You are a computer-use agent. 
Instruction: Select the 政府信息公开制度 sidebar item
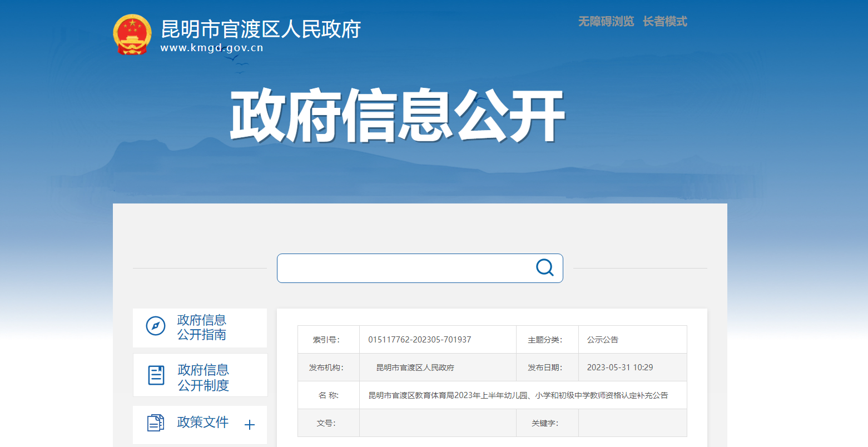pyautogui.click(x=203, y=378)
